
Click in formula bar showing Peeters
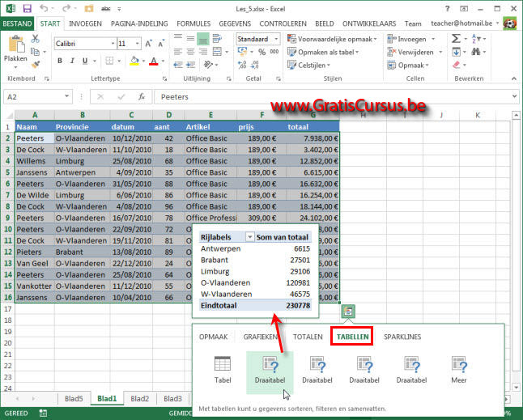tap(332, 96)
